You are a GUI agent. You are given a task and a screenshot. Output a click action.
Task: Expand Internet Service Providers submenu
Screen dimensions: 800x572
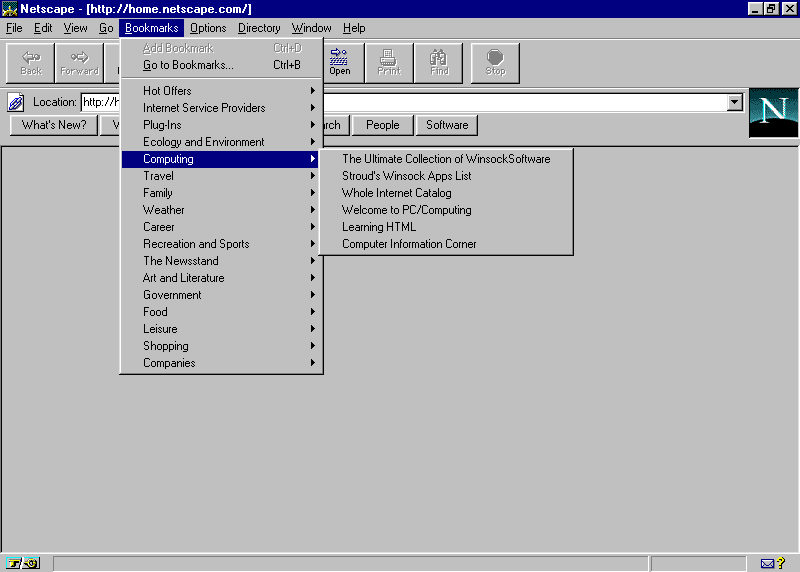point(222,108)
